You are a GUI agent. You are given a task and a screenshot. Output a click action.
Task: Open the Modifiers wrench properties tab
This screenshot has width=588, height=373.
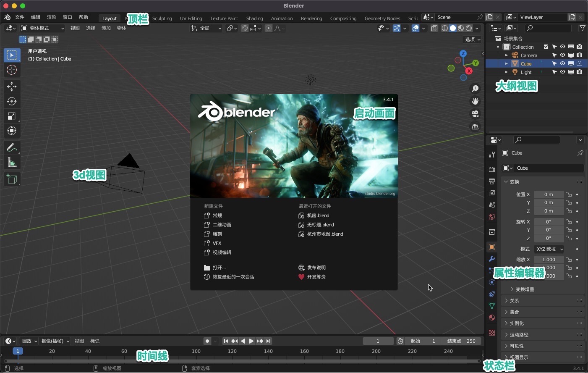point(492,259)
